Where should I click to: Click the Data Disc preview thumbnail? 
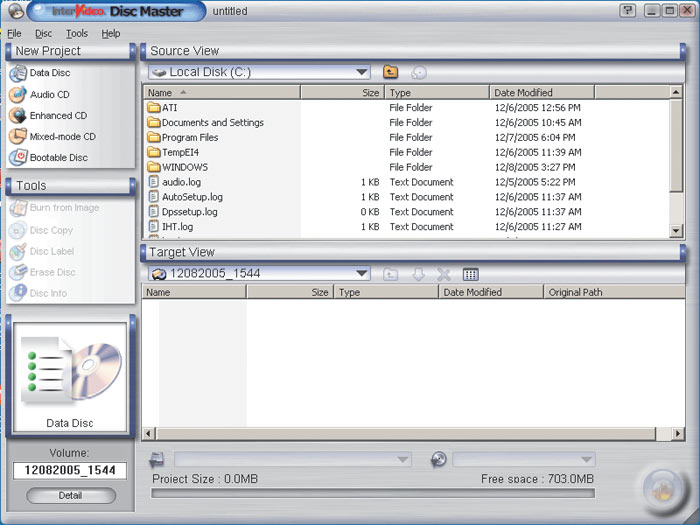coord(70,377)
